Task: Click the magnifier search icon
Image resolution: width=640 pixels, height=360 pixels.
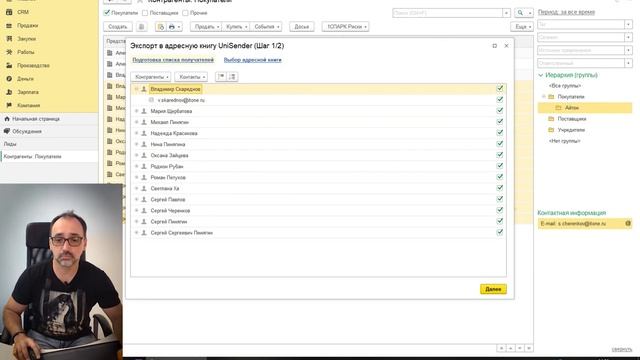Action: click(520, 13)
